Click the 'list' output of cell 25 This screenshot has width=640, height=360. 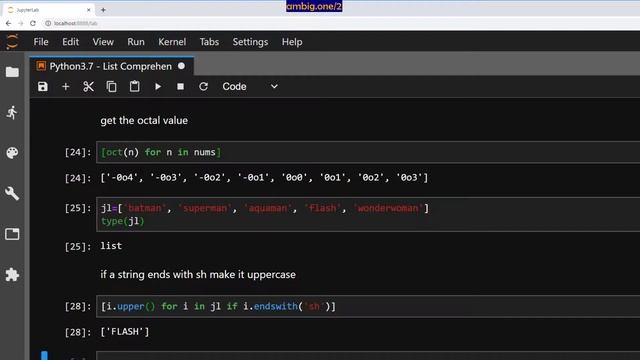pyautogui.click(x=111, y=246)
